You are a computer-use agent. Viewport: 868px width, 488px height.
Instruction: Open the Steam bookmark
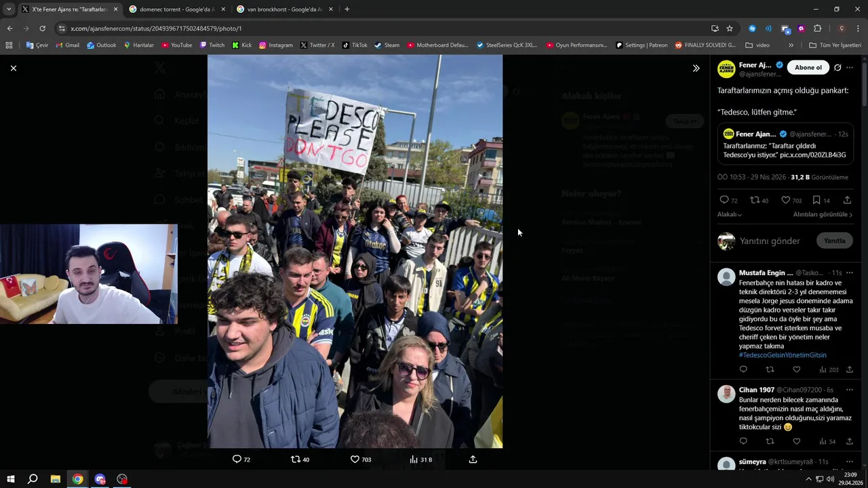tap(387, 45)
